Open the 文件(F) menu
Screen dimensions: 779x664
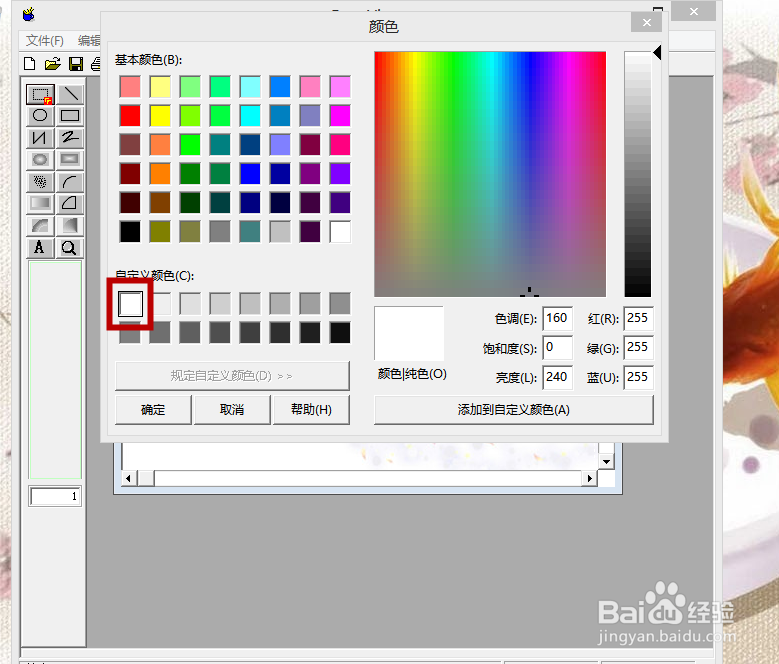pos(45,41)
